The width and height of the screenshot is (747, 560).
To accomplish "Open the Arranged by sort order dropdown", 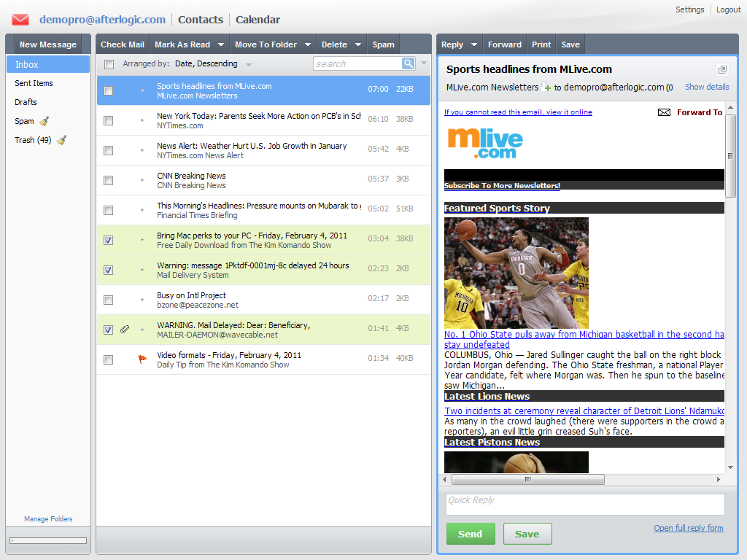I will (249, 64).
